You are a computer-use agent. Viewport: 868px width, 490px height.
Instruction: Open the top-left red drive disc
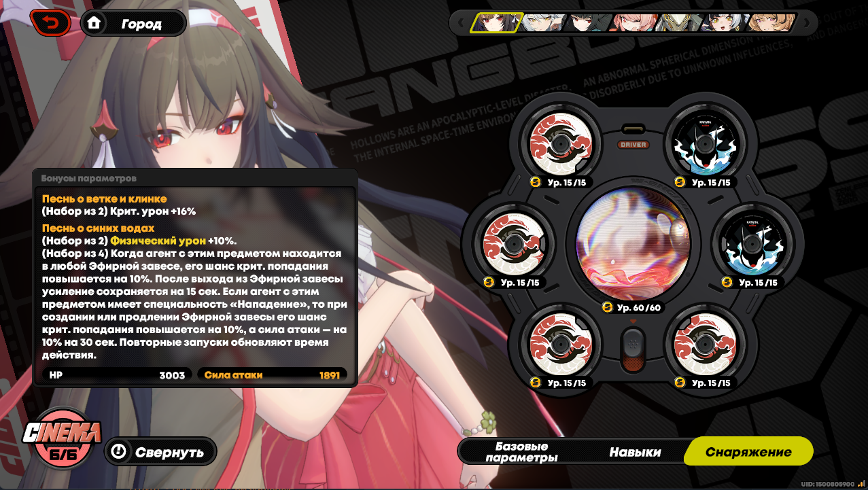(x=561, y=143)
